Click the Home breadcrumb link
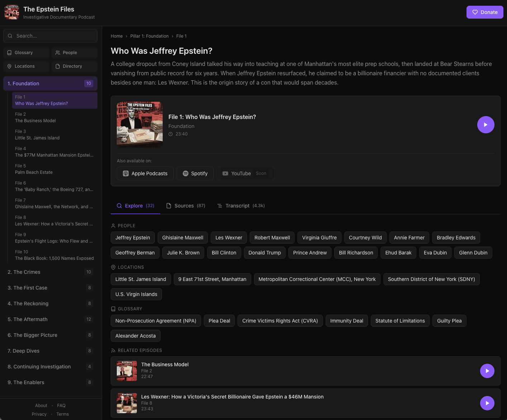Image resolution: width=507 pixels, height=420 pixels. [116, 36]
